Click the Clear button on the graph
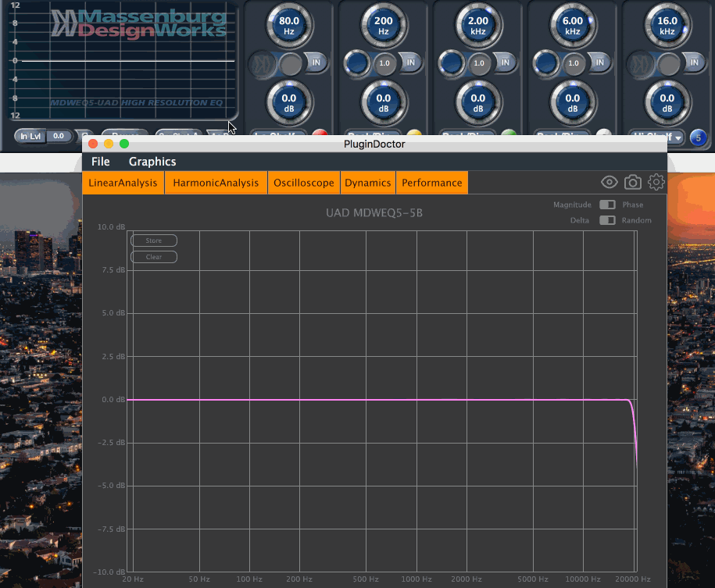 [154, 257]
